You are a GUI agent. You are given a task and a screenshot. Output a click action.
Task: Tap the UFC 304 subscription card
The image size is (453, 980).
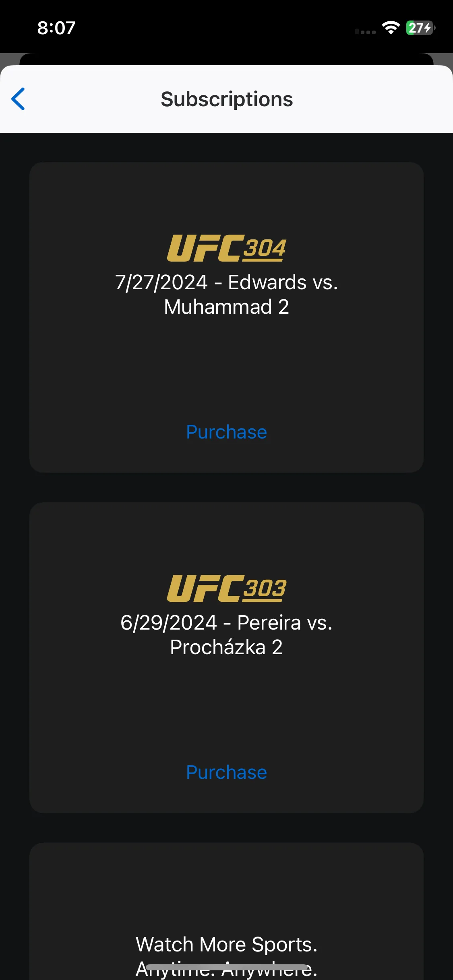point(226,317)
